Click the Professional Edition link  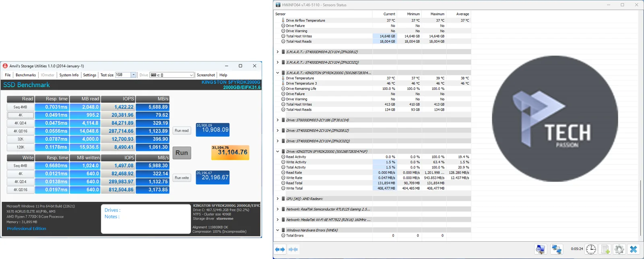[x=27, y=228]
